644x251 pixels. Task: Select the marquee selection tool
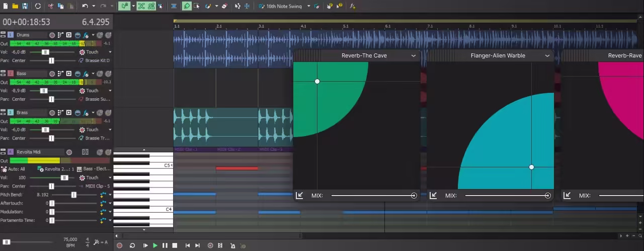tap(197, 6)
